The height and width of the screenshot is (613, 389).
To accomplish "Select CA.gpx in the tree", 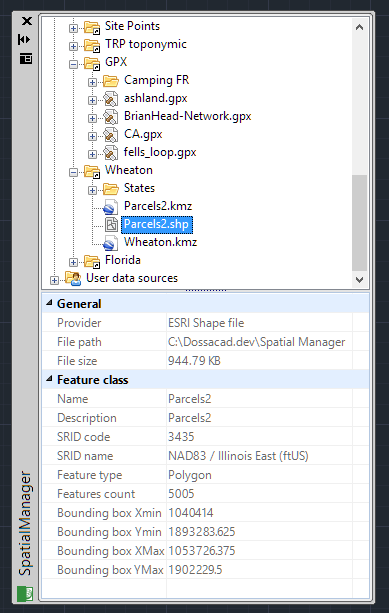I will coord(143,134).
